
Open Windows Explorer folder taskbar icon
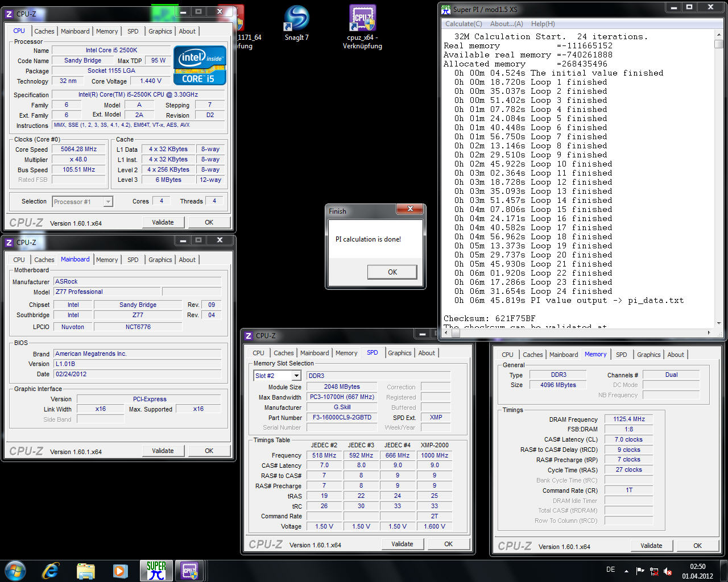pyautogui.click(x=86, y=571)
